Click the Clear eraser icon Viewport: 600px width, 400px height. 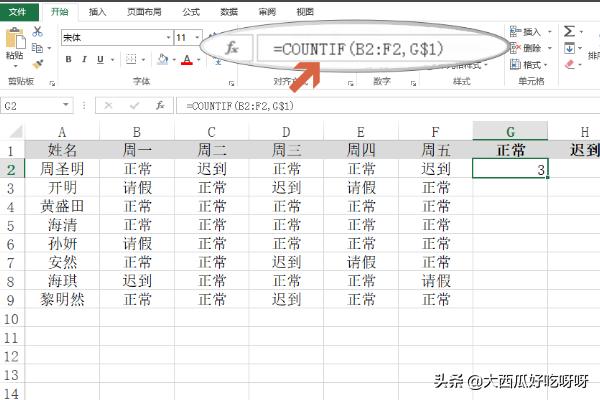tap(569, 64)
